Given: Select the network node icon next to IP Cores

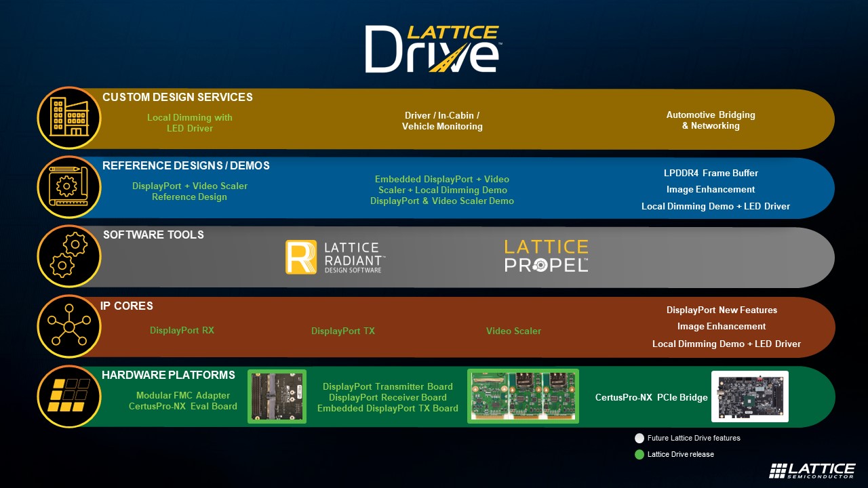Looking at the screenshot, I should [68, 326].
